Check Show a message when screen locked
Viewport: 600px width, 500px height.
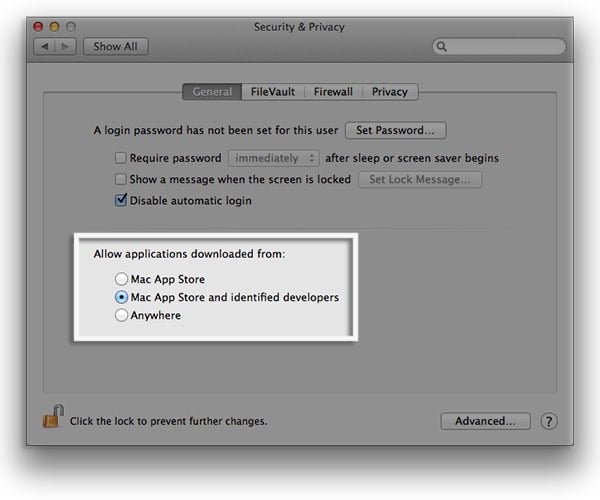click(x=121, y=179)
